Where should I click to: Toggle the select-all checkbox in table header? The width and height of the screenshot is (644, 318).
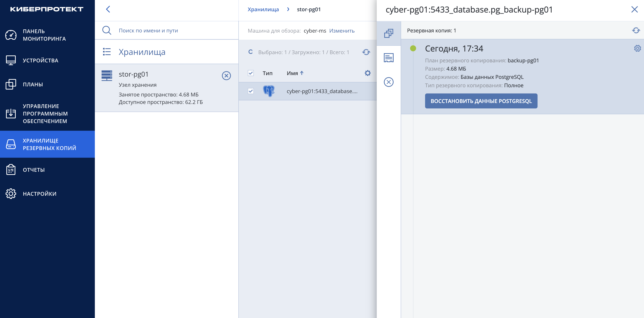[251, 73]
